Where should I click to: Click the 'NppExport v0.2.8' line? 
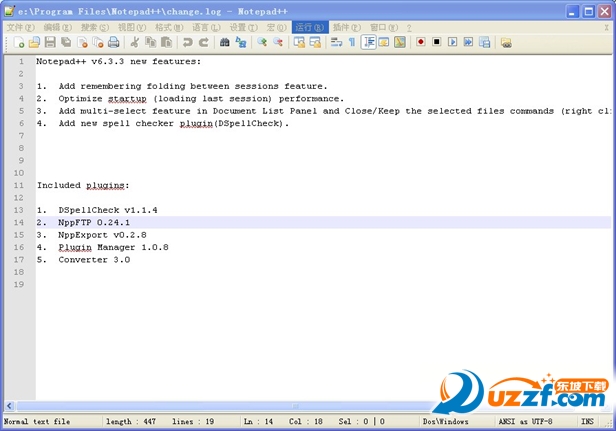pos(92,235)
